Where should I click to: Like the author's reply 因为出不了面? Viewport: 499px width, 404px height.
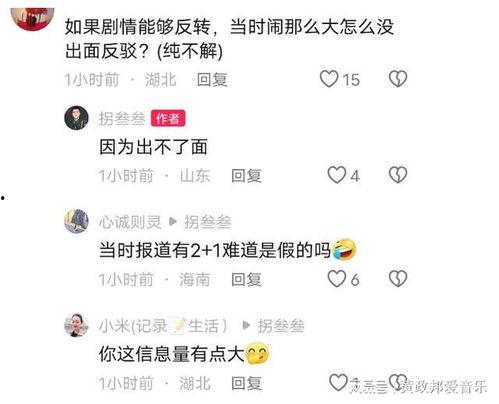(336, 175)
